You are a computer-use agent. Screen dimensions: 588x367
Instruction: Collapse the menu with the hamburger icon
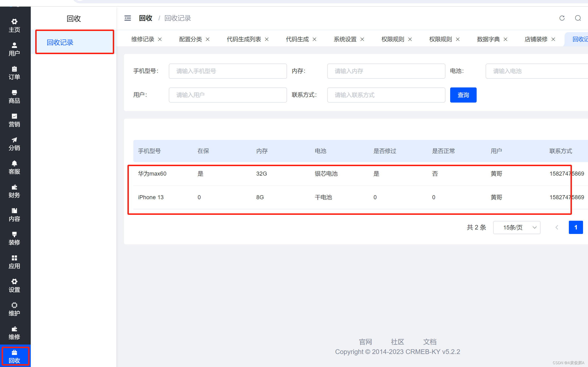coord(128,18)
